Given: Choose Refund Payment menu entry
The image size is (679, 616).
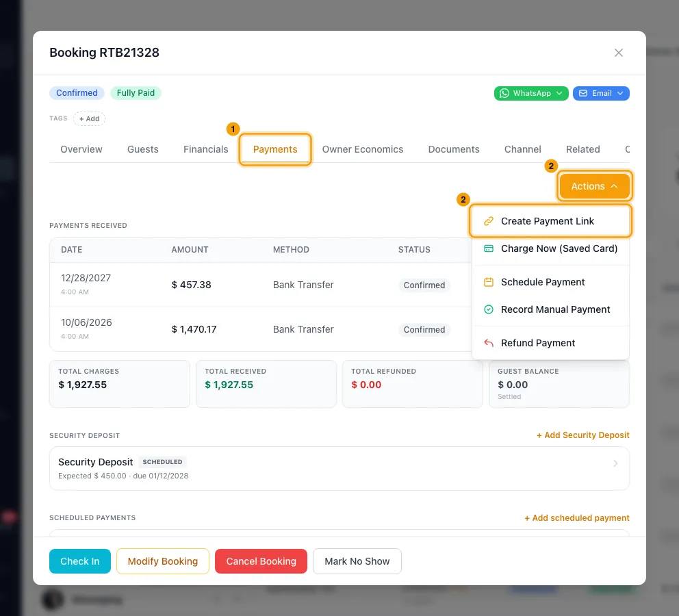Looking at the screenshot, I should pos(550,343).
